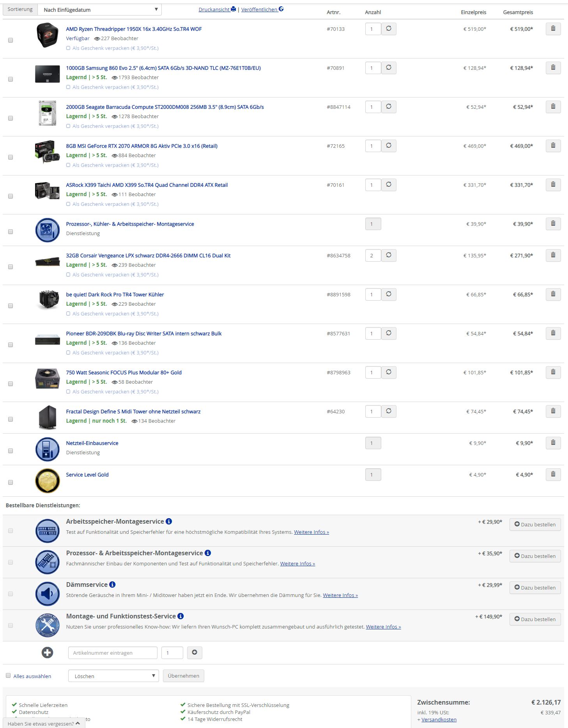Expand the 'Haben Sie etwas vergessen?' panel

click(44, 724)
